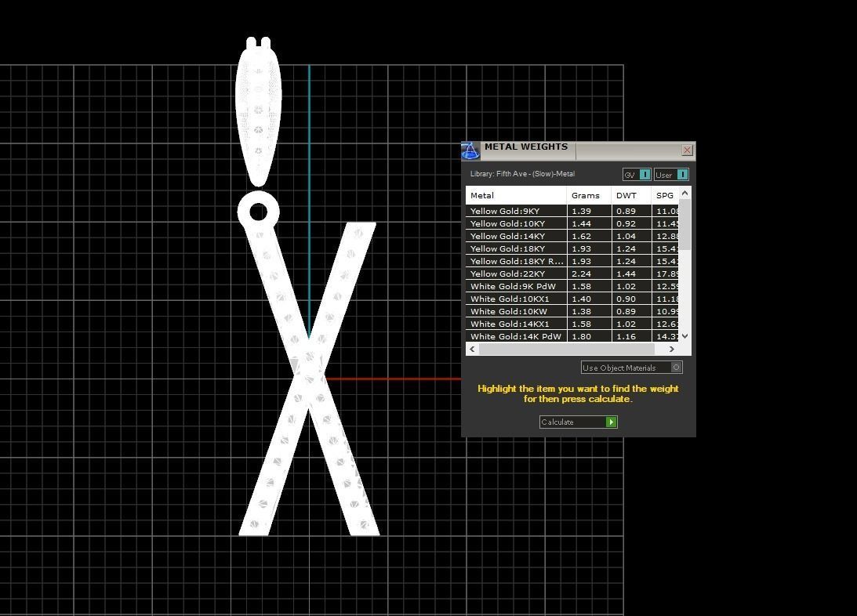Click the SPG column header
The height and width of the screenshot is (616, 857).
(665, 195)
